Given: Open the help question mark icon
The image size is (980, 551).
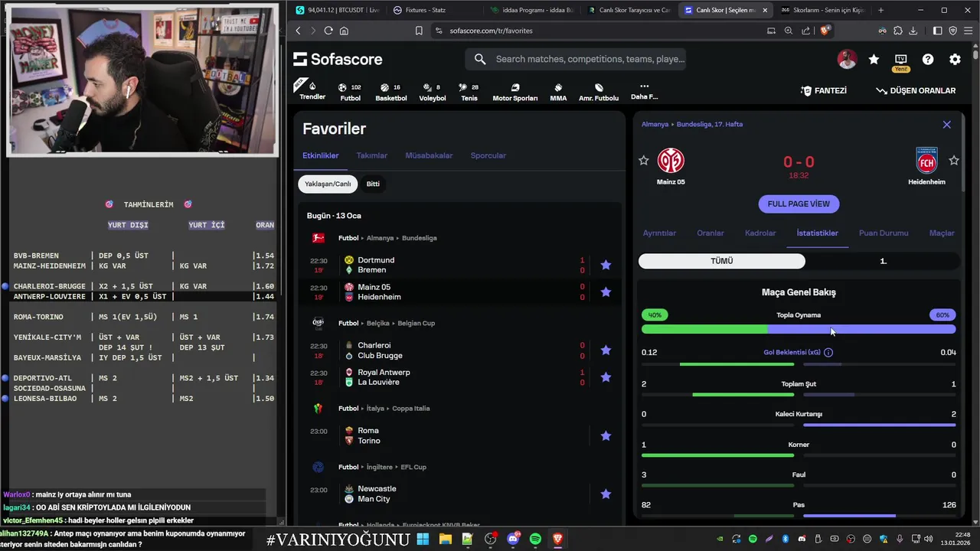Looking at the screenshot, I should coord(928,59).
